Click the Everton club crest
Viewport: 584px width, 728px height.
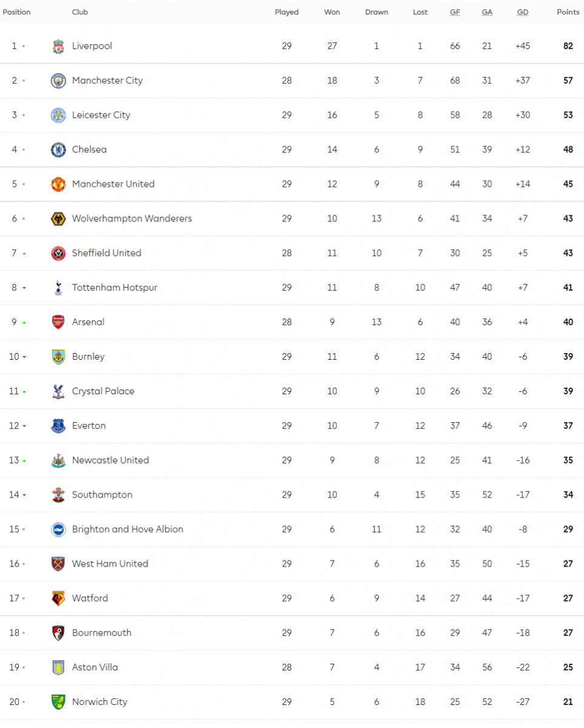[58, 426]
